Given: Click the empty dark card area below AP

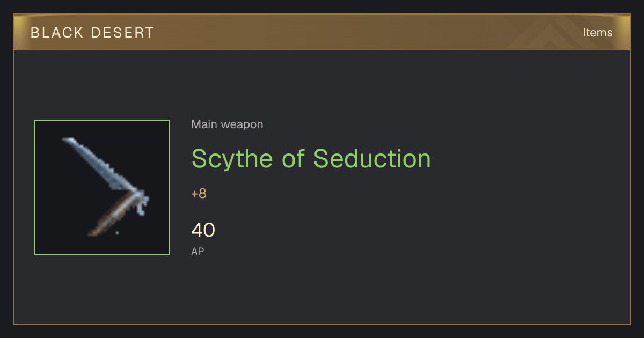Looking at the screenshot, I should (376, 290).
